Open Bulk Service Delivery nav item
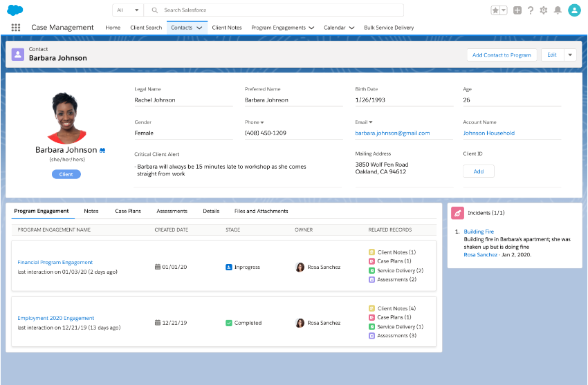The width and height of the screenshot is (588, 385). pos(389,28)
